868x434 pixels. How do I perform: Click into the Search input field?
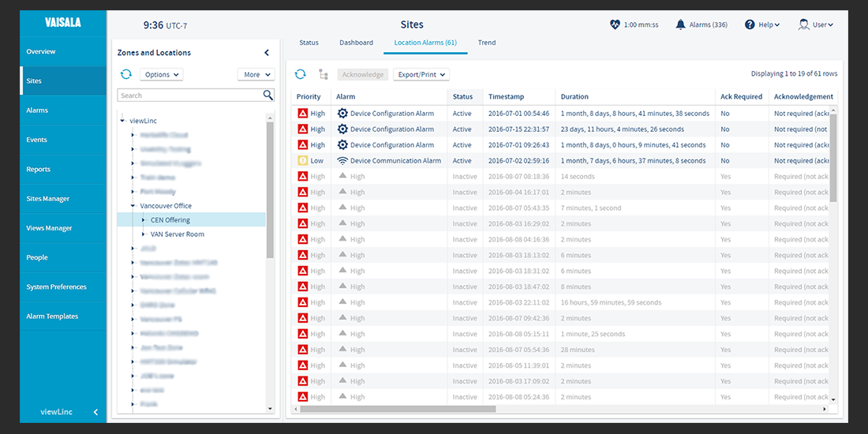[x=189, y=95]
